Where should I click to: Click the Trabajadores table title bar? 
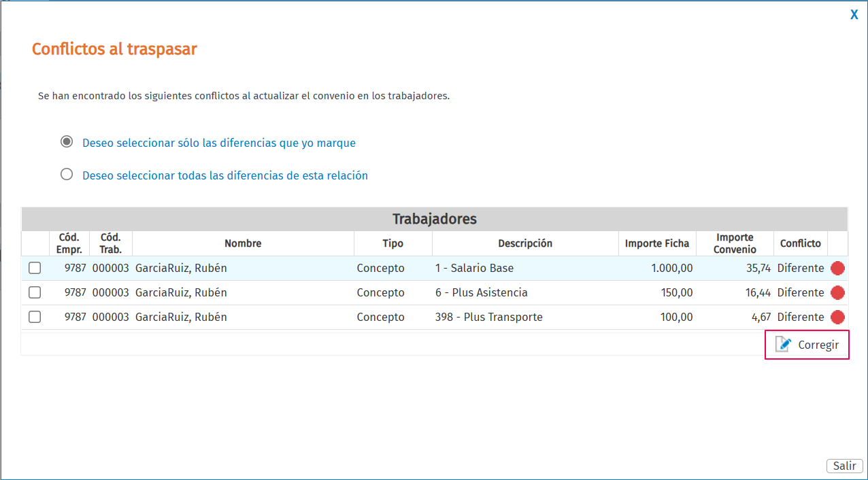435,219
